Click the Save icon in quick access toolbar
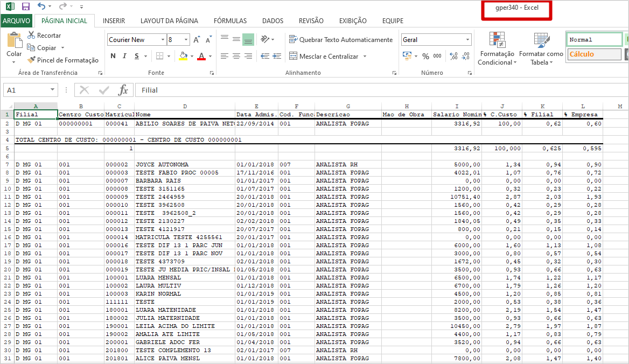Image resolution: width=629 pixels, height=364 pixels. (x=26, y=6)
